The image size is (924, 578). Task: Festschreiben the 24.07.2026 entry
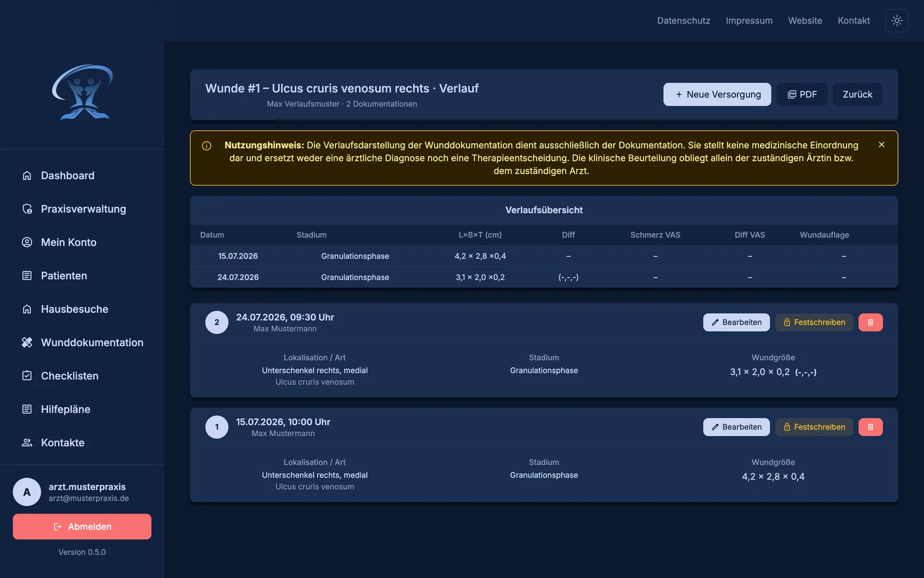[x=814, y=323]
